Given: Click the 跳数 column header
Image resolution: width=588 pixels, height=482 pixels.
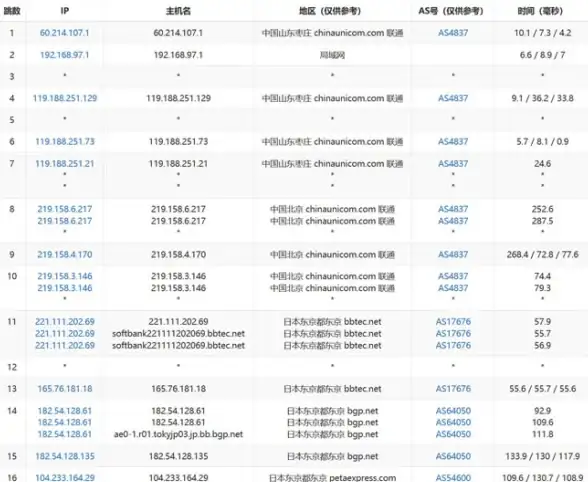Looking at the screenshot, I should click(12, 11).
